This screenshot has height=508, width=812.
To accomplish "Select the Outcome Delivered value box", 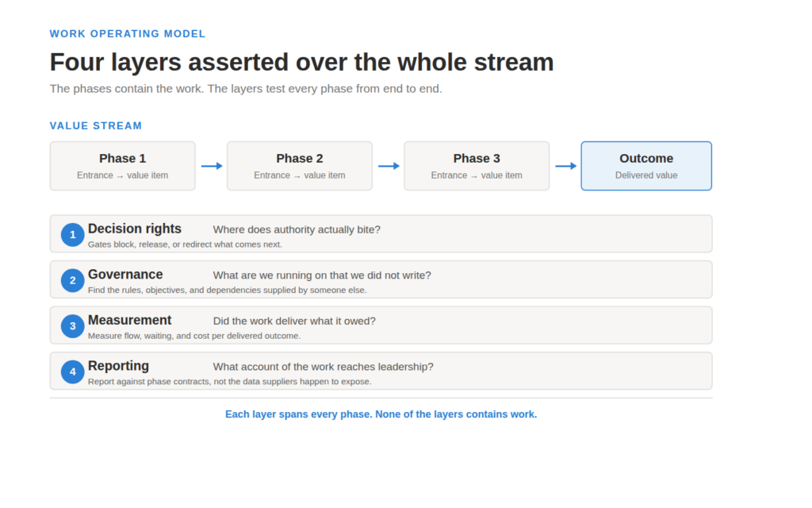I will tap(646, 166).
